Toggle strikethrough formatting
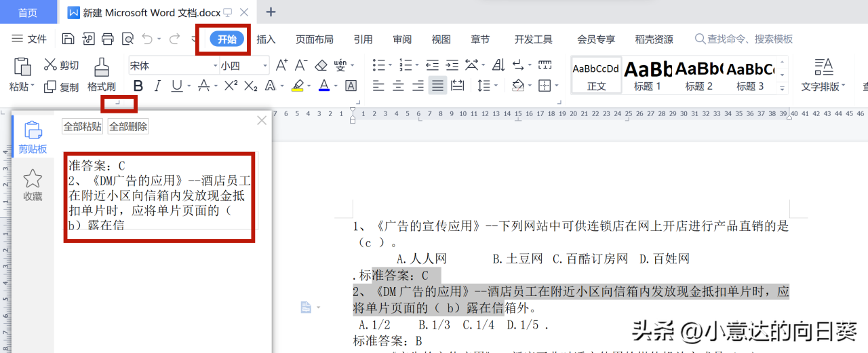The height and width of the screenshot is (353, 868). [x=203, y=86]
